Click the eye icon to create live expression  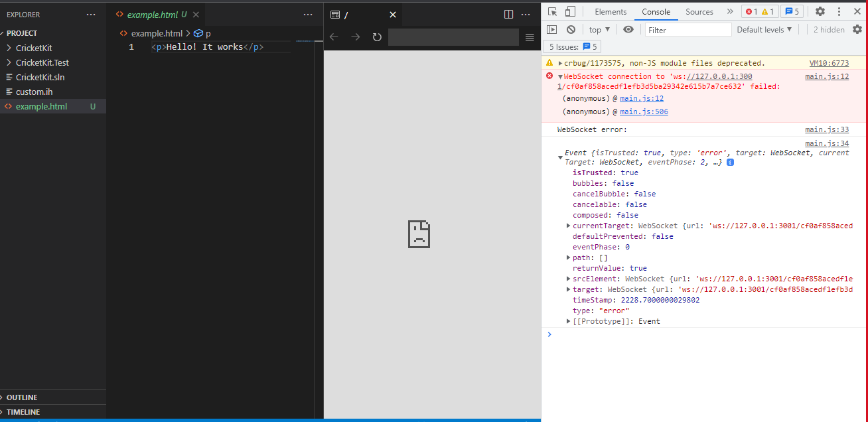[x=628, y=29]
